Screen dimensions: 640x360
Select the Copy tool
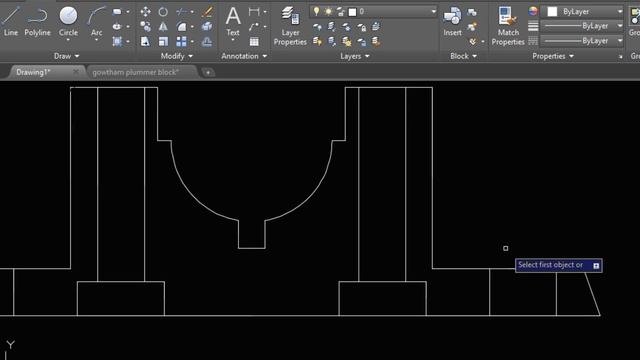click(x=145, y=27)
